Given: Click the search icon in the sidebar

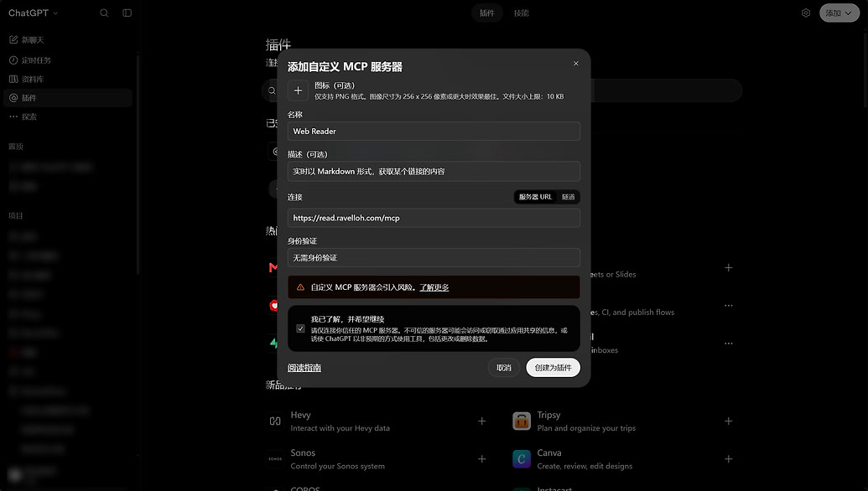Looking at the screenshot, I should (x=104, y=13).
